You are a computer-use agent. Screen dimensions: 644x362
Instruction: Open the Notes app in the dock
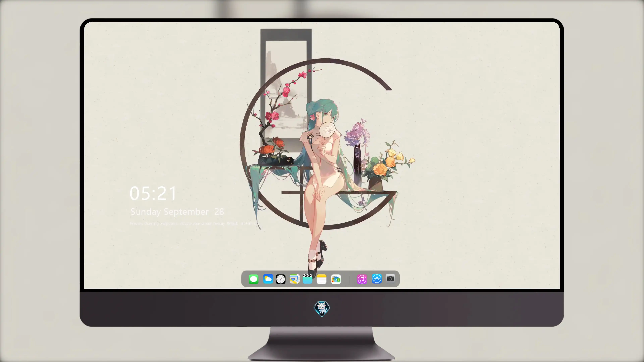(321, 279)
